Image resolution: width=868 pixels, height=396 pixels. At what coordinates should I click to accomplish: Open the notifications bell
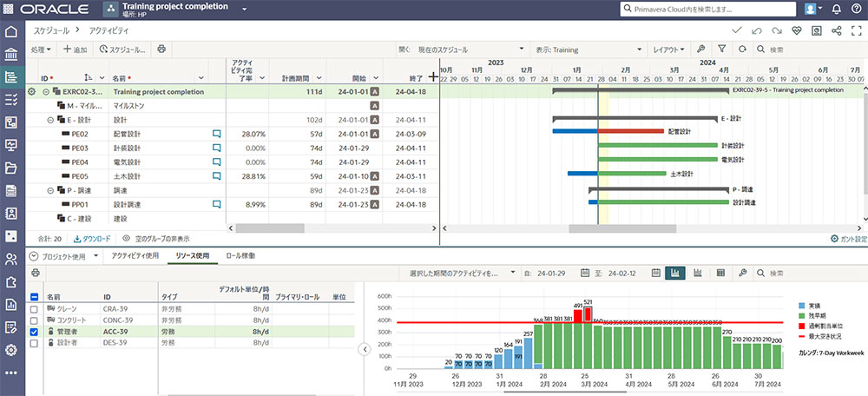click(x=837, y=10)
